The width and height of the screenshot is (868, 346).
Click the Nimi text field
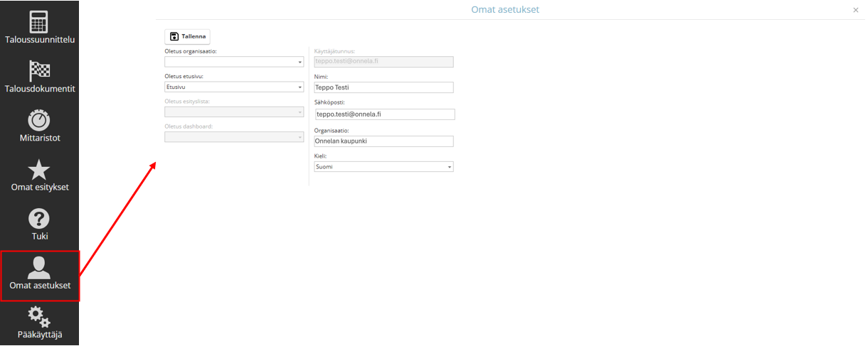click(x=383, y=87)
